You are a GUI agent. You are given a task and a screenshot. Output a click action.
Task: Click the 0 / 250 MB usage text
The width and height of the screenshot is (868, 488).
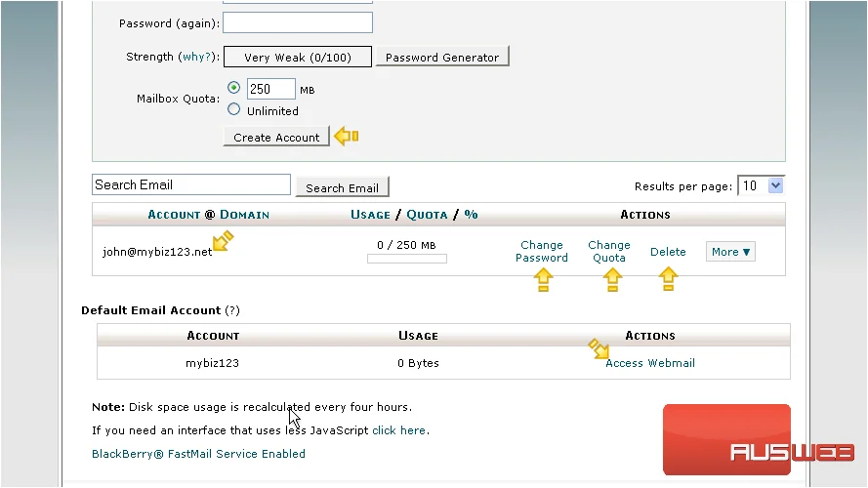[406, 245]
